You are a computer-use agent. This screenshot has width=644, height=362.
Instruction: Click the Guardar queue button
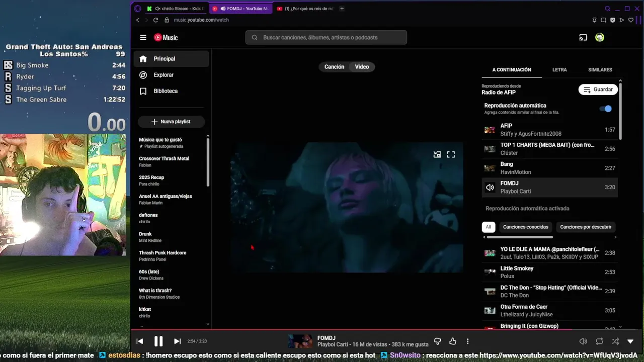[x=598, y=89]
